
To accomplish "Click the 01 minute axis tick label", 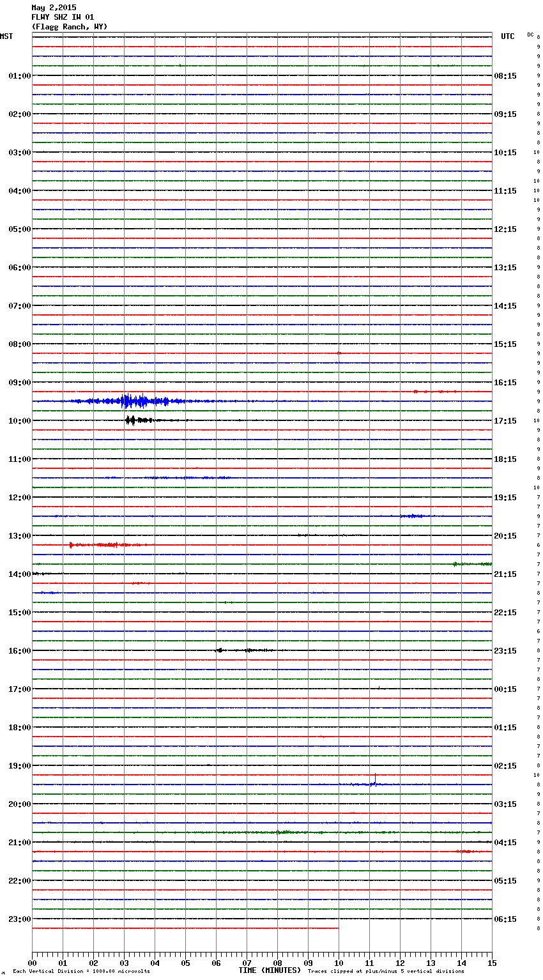I will 63,963.
